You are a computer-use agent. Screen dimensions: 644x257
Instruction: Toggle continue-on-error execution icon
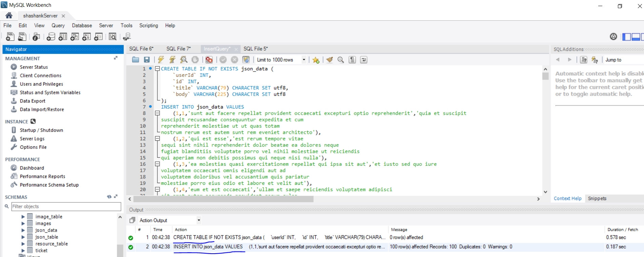coord(209,60)
